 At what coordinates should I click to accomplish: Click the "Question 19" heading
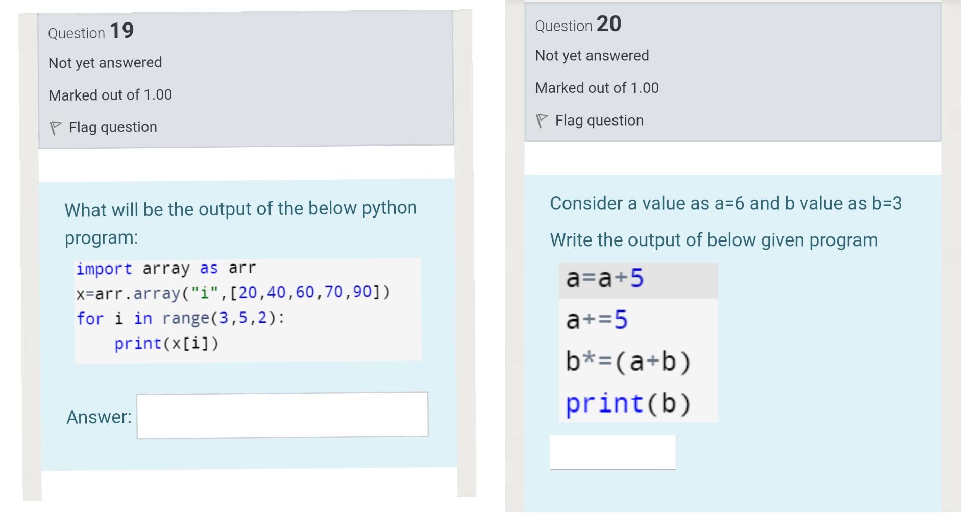(x=91, y=31)
